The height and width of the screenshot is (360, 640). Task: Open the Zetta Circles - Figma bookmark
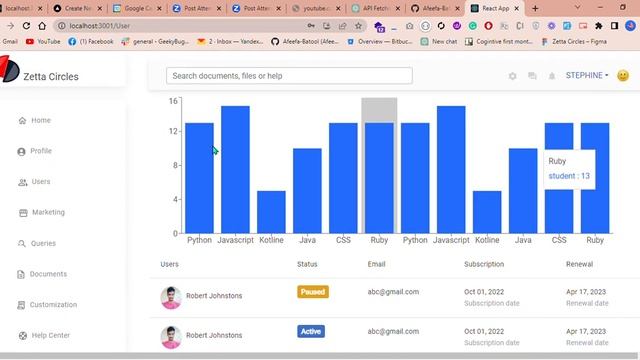[574, 41]
